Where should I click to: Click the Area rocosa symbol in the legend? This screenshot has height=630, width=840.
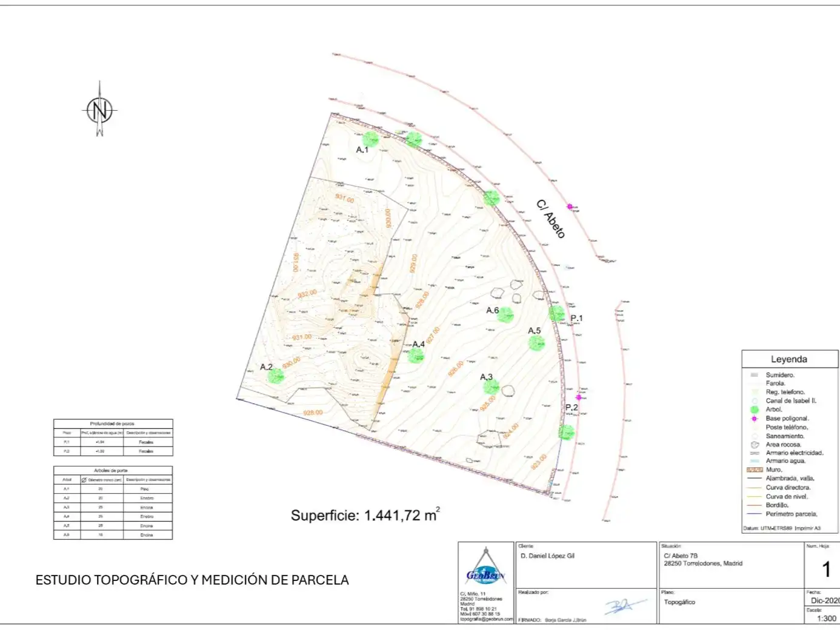(x=755, y=445)
